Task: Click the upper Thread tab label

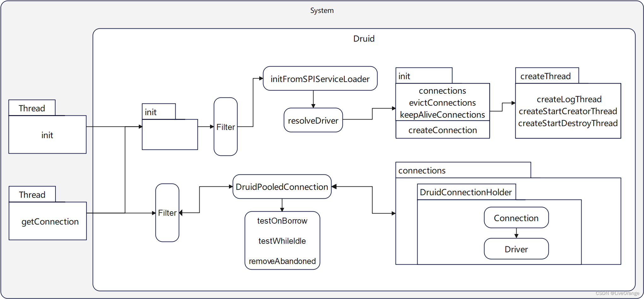Action: [32, 108]
